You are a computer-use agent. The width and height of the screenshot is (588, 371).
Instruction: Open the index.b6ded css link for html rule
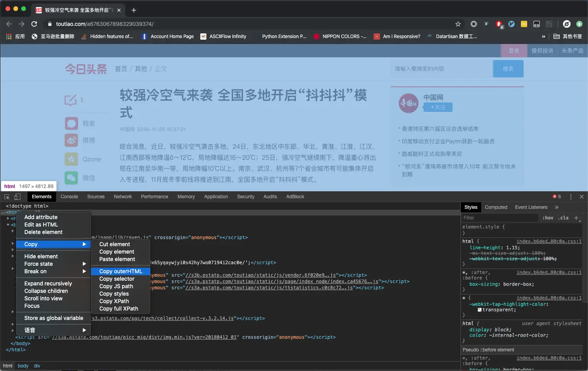pos(549,241)
